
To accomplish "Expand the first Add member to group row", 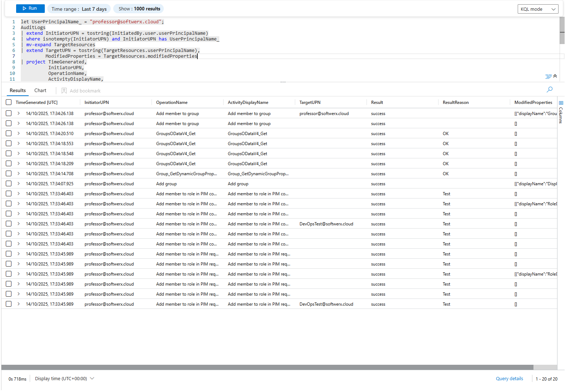I will point(19,114).
